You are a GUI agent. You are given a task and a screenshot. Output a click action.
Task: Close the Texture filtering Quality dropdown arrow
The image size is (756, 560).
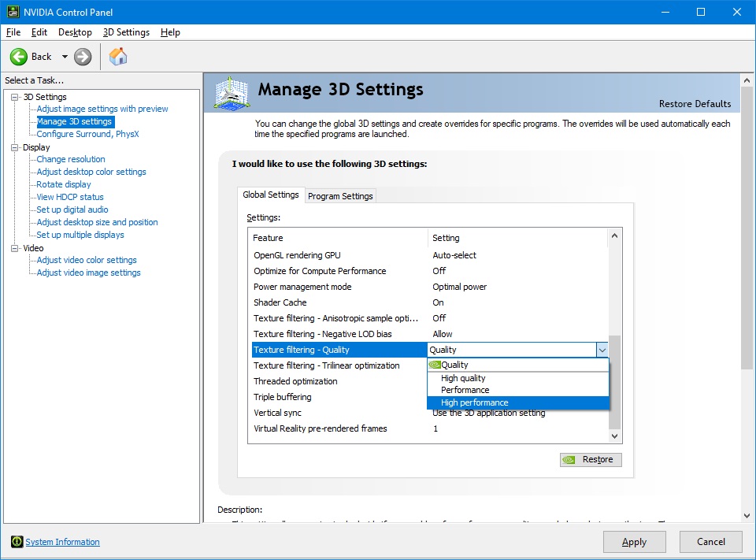[x=602, y=350]
